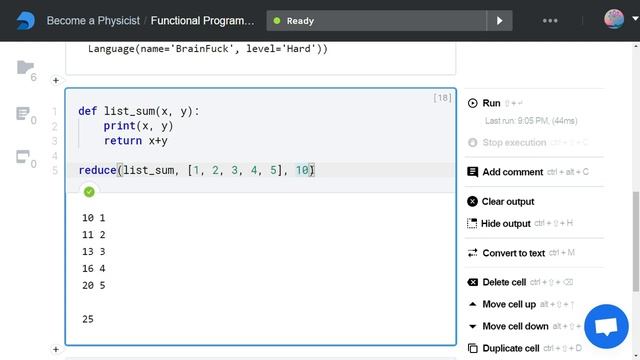
Task: Click the green success checkmark icon
Action: pos(89,192)
